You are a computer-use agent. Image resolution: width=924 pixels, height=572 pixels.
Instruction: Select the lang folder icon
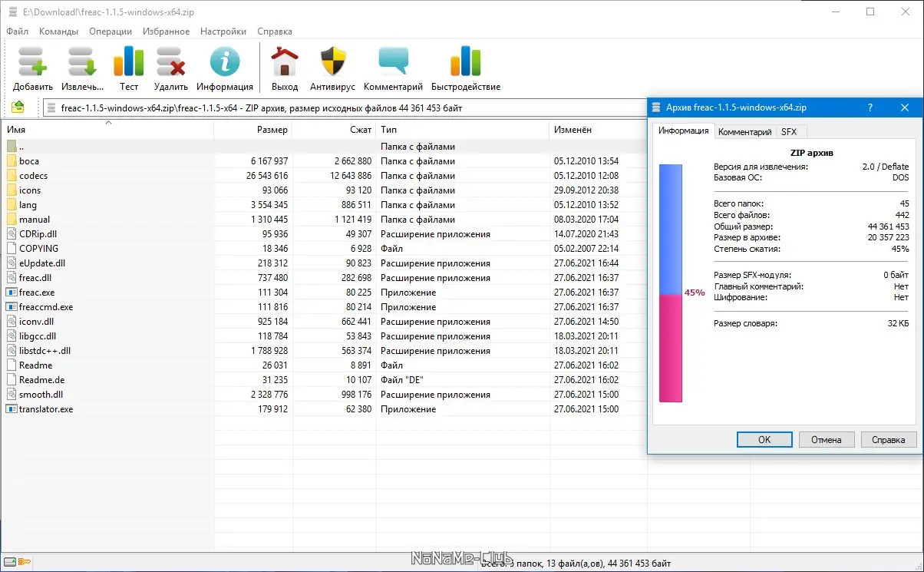pyautogui.click(x=12, y=204)
